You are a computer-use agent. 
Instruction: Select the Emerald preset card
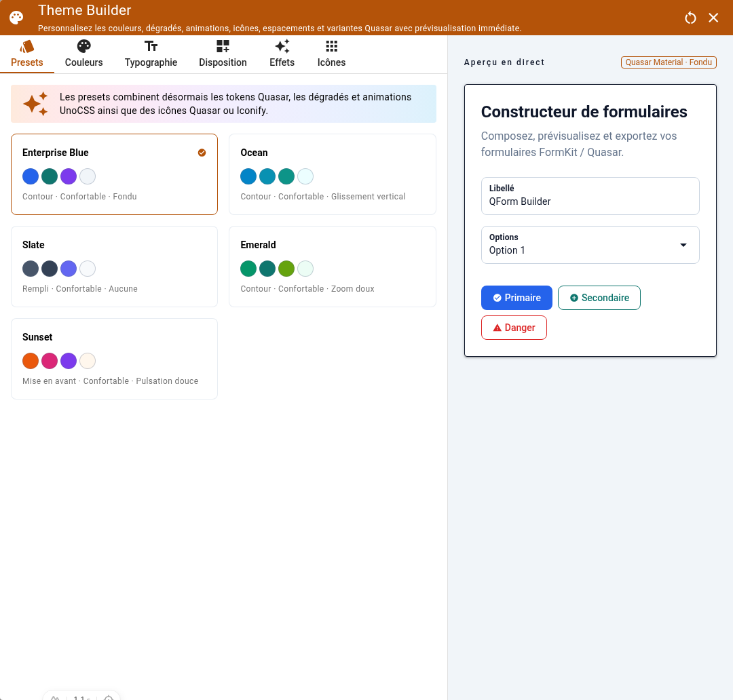[x=333, y=267]
